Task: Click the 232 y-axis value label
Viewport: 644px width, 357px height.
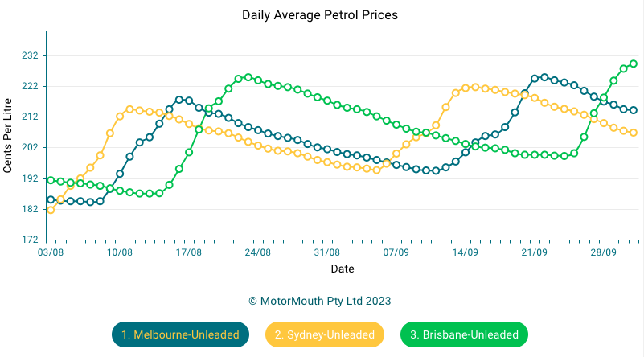Action: pyautogui.click(x=29, y=55)
